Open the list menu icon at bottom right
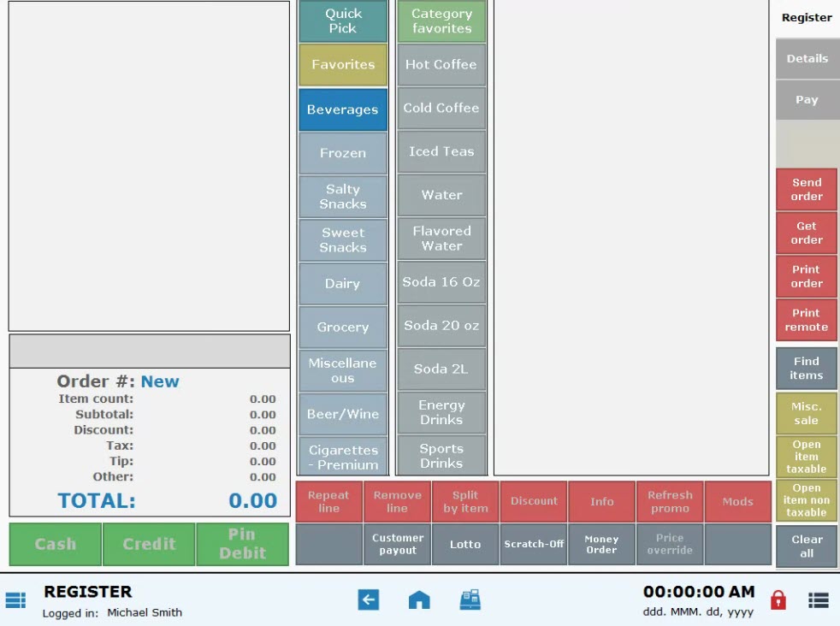 pyautogui.click(x=818, y=600)
